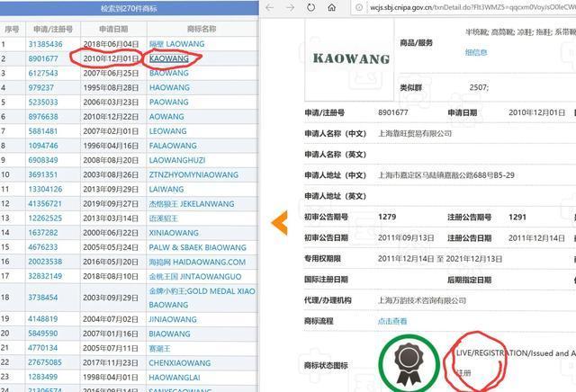Click the 申请/注册号 column header
This screenshot has width=576, height=392.
coord(53,29)
